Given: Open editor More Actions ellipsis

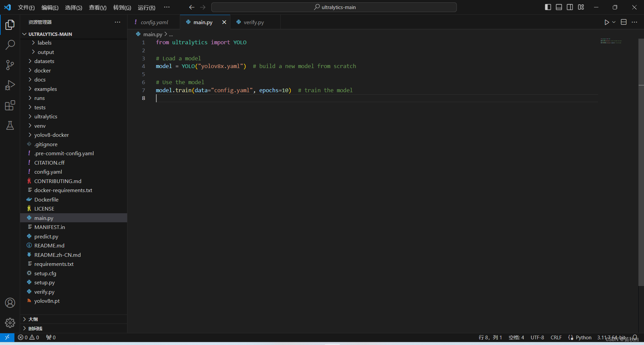Looking at the screenshot, I should pyautogui.click(x=634, y=22).
